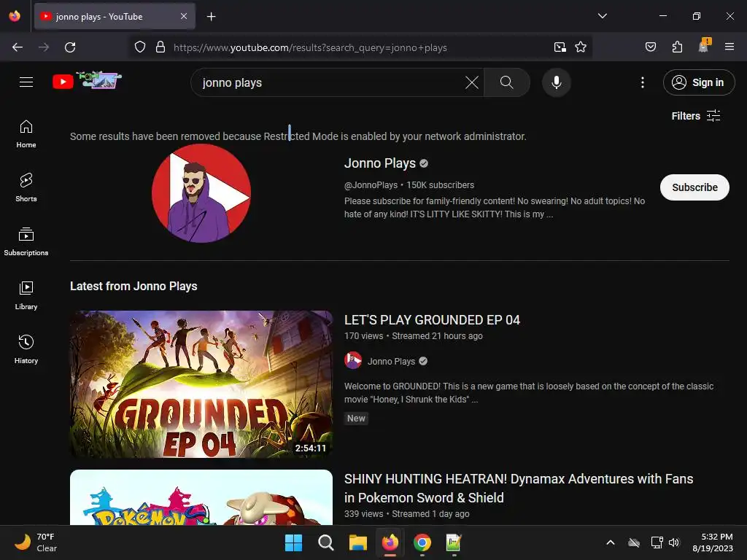Click the @JonnoPlays handle text
The height and width of the screenshot is (560, 747).
point(371,185)
